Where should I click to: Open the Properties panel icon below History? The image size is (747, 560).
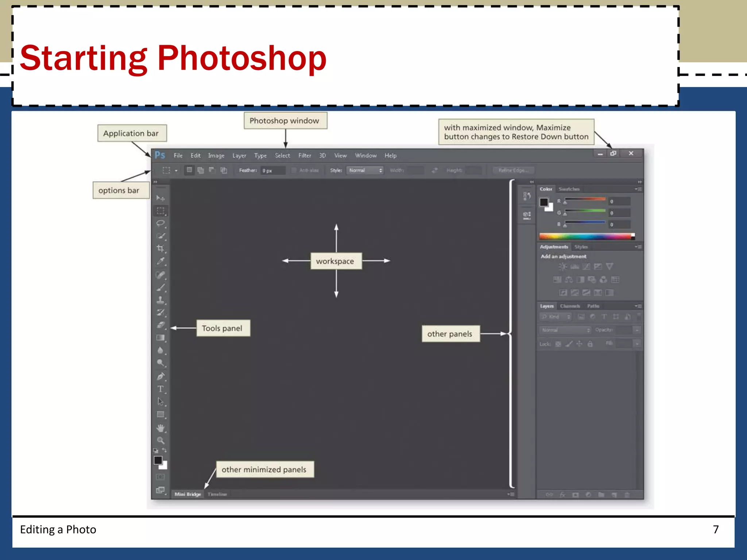coord(527,215)
